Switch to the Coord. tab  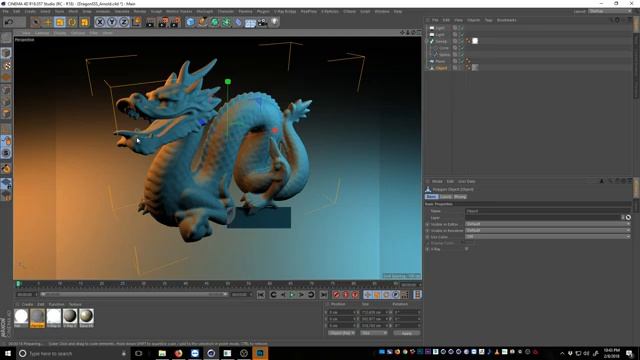pos(445,197)
